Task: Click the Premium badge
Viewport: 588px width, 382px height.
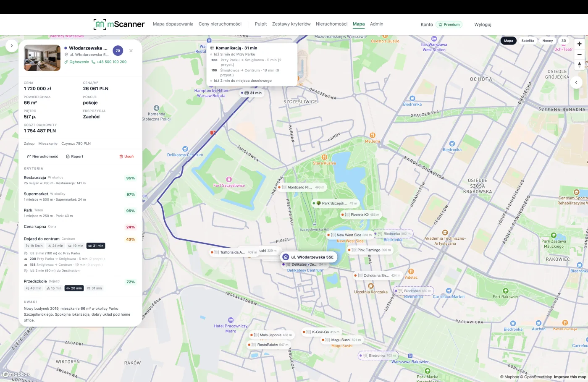Action: pyautogui.click(x=449, y=24)
